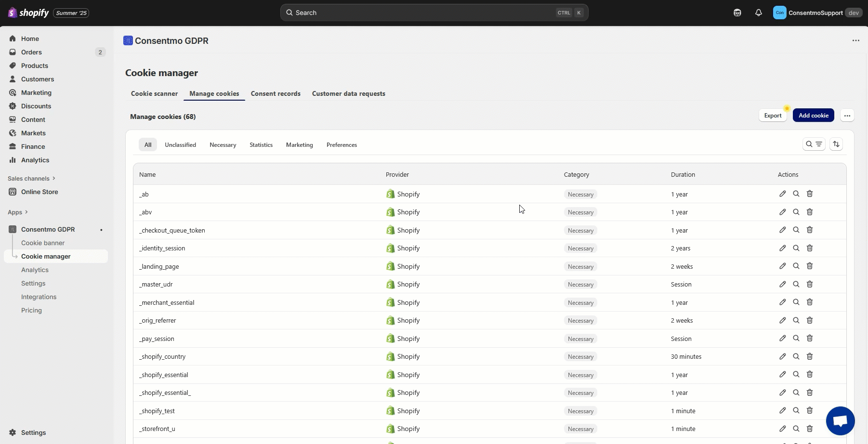Switch to the Consent records tab

point(276,93)
